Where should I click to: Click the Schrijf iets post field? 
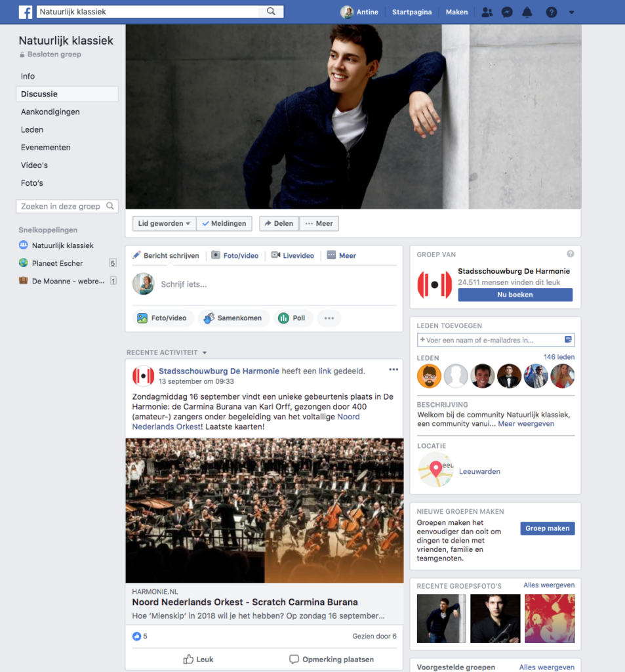tap(262, 284)
